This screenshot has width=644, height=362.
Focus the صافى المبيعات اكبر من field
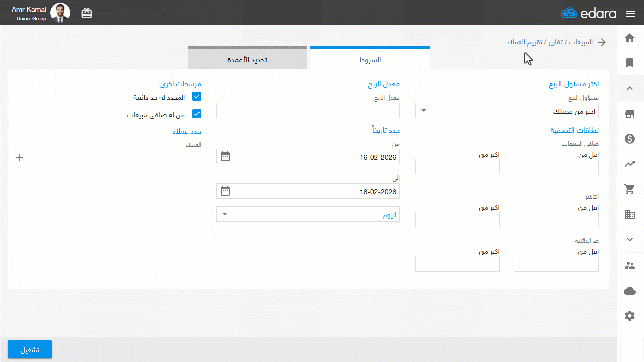[x=457, y=167]
